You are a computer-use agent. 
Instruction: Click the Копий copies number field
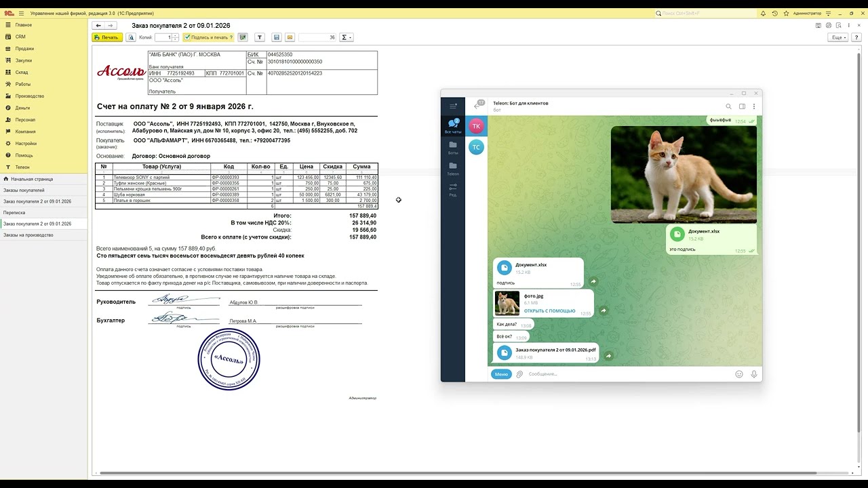tap(164, 37)
